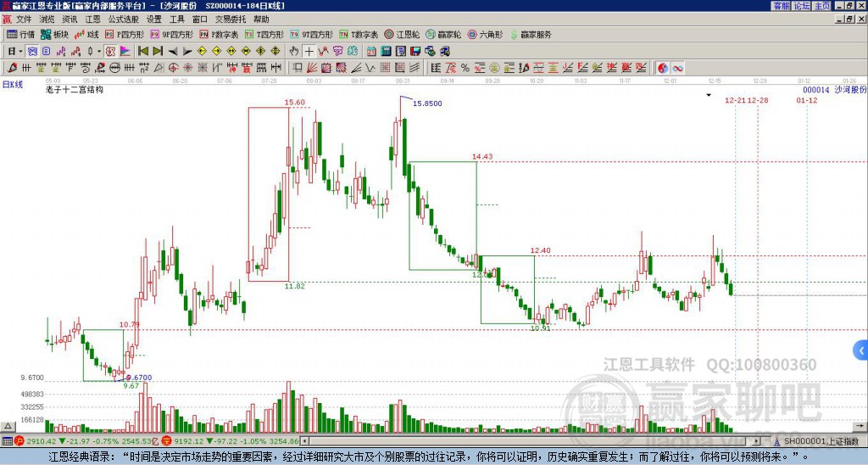The image size is (868, 465).
Task: Open the 9T四方形 tool
Action: [x=311, y=34]
